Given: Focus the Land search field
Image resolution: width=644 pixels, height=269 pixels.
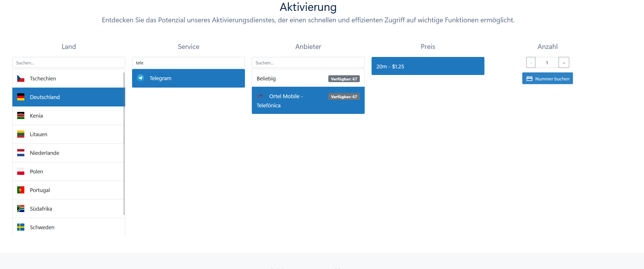Looking at the screenshot, I should [x=69, y=62].
